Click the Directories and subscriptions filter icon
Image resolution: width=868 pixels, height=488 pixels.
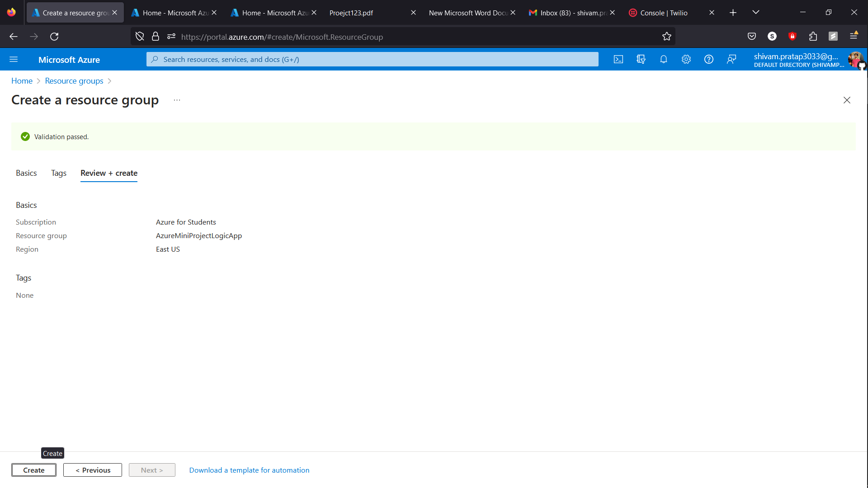coord(641,59)
